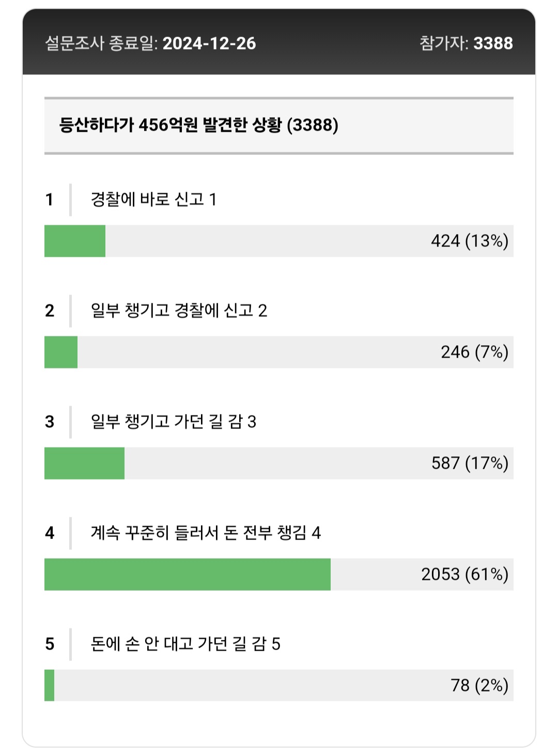Click green bar for option 3
The height and width of the screenshot is (756, 558).
coord(84,463)
